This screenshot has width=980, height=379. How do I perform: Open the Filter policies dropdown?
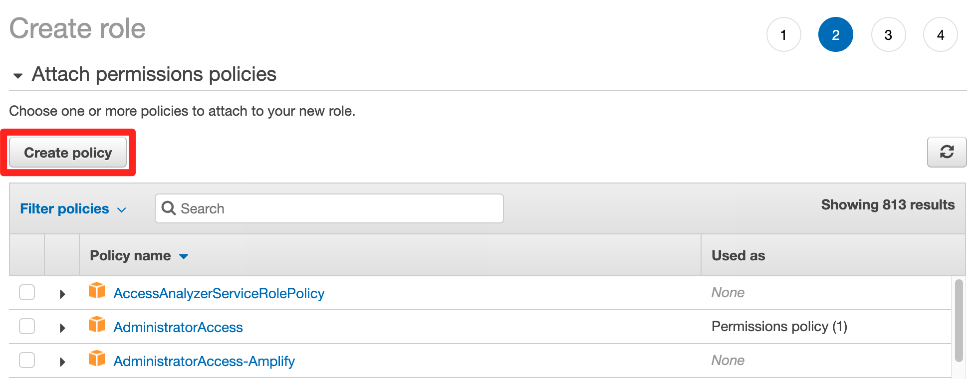click(x=73, y=208)
